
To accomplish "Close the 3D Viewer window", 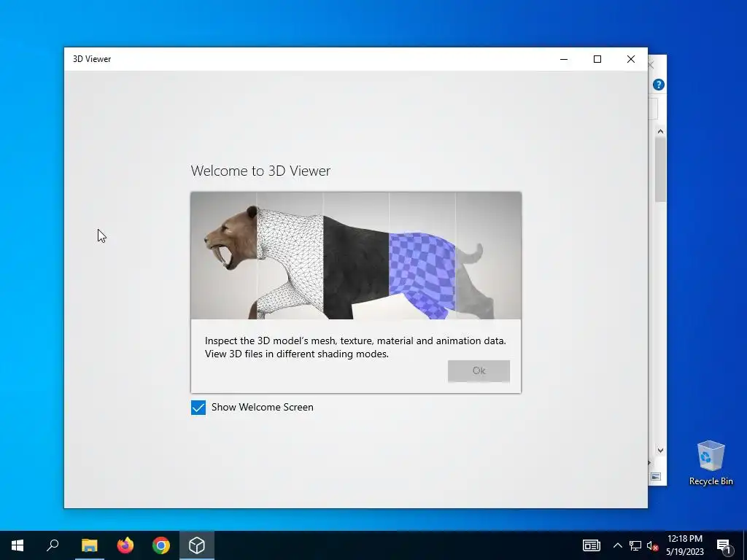I will coord(631,59).
